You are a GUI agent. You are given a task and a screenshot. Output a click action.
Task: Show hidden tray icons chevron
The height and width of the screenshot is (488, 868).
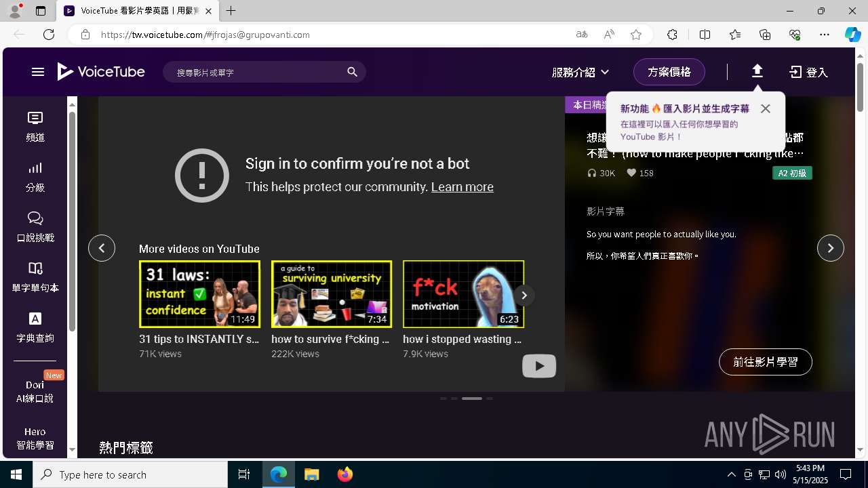(x=731, y=474)
